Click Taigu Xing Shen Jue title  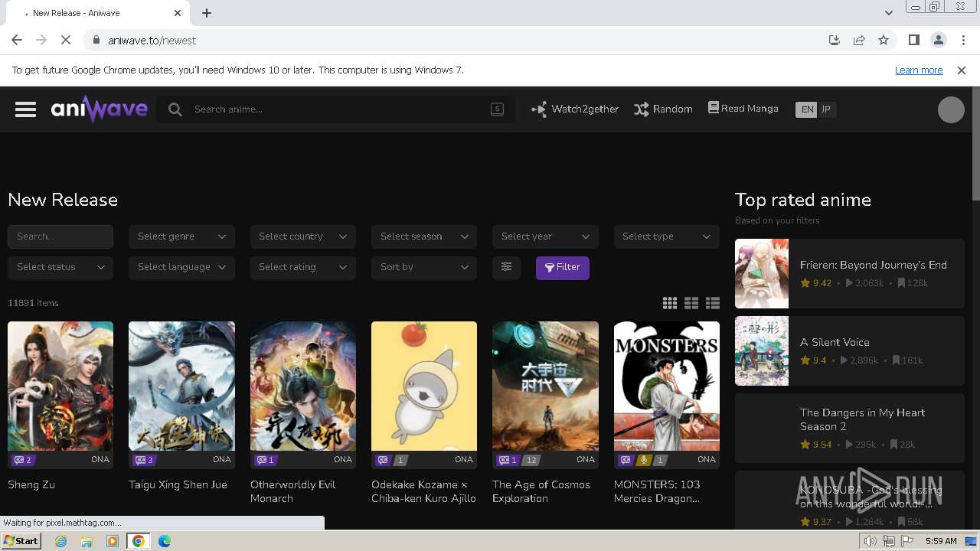pos(178,484)
